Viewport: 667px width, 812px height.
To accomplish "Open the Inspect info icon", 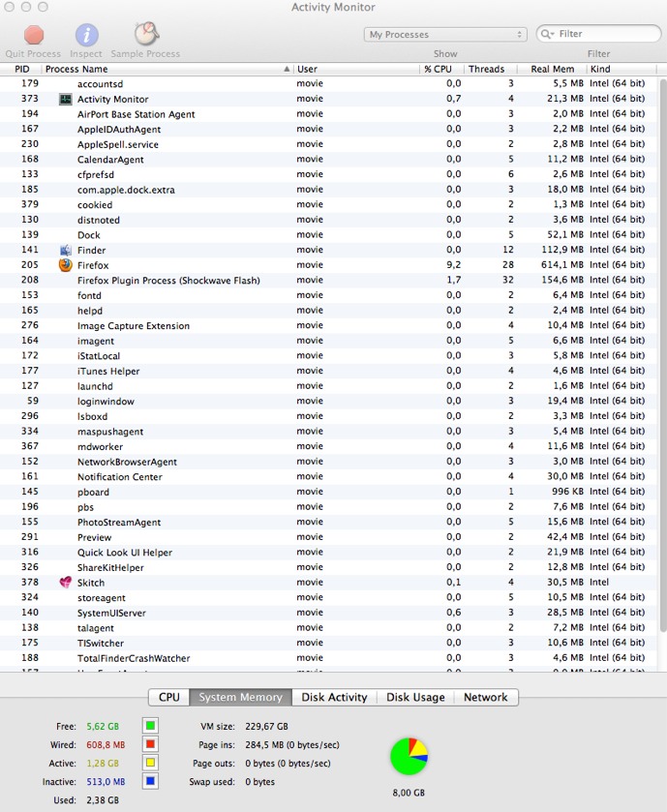I will 86,35.
